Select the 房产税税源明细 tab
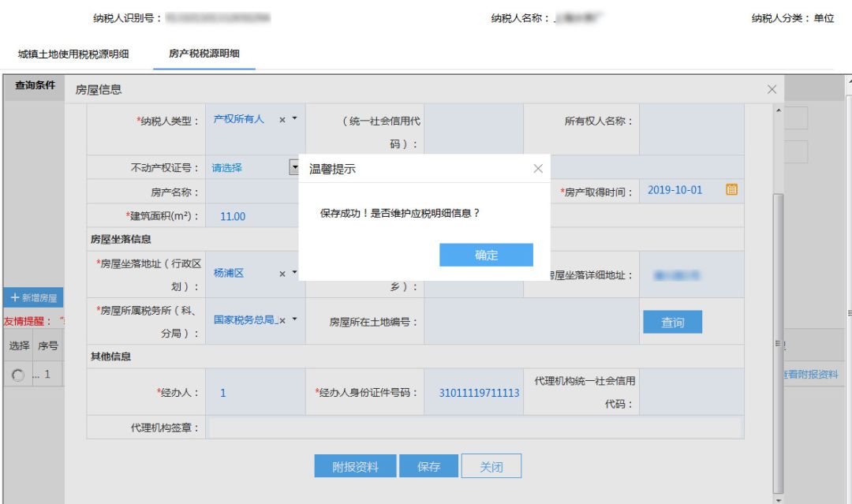852x504 pixels. point(204,54)
